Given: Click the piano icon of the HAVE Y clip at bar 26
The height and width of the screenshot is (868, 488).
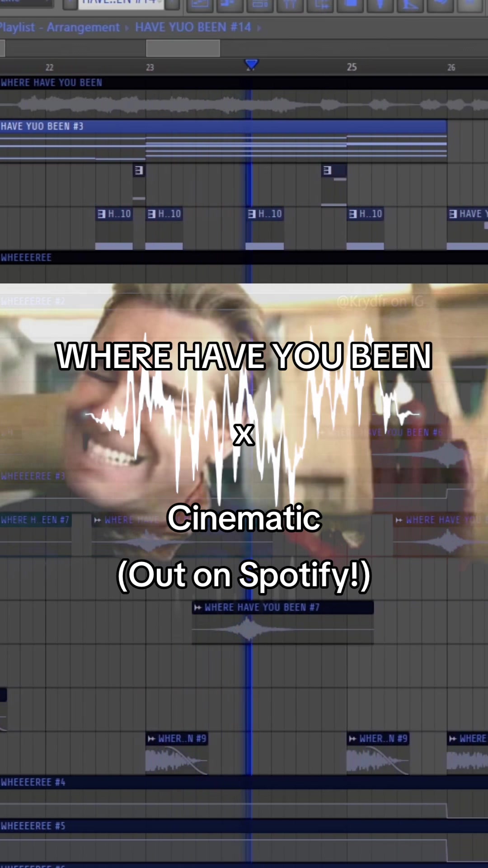Looking at the screenshot, I should pos(453,214).
